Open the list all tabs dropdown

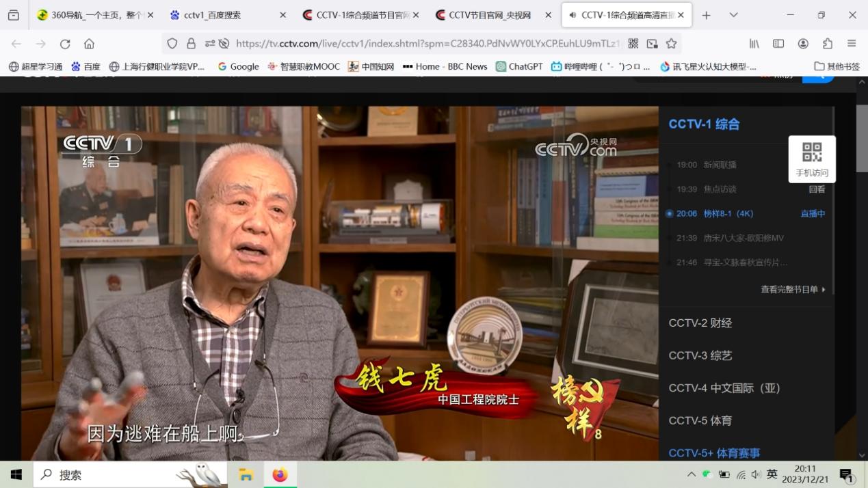(733, 15)
